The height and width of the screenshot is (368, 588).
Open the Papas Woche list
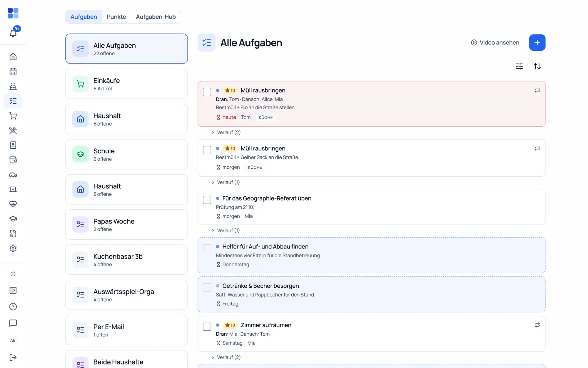(126, 225)
